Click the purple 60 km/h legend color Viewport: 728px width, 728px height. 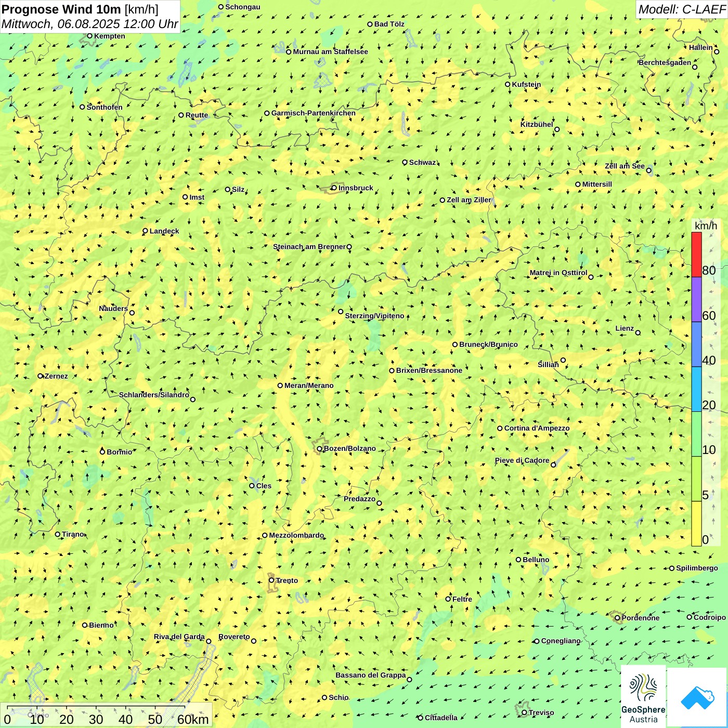coord(696,300)
